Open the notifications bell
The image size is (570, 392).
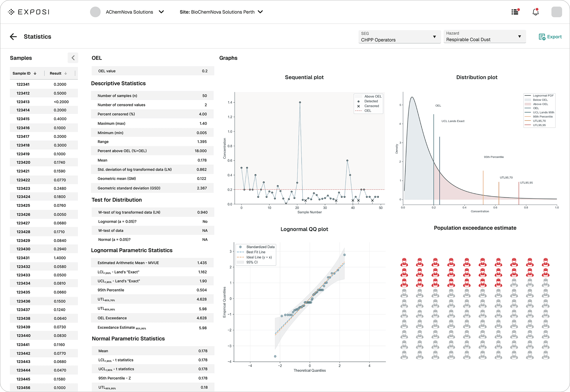[x=535, y=12]
